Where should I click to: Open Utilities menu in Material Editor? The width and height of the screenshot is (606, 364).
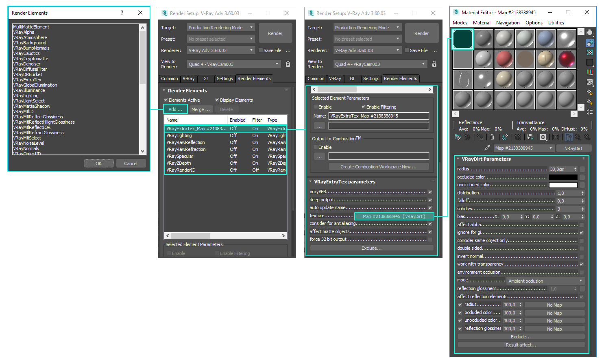pyautogui.click(x=556, y=23)
